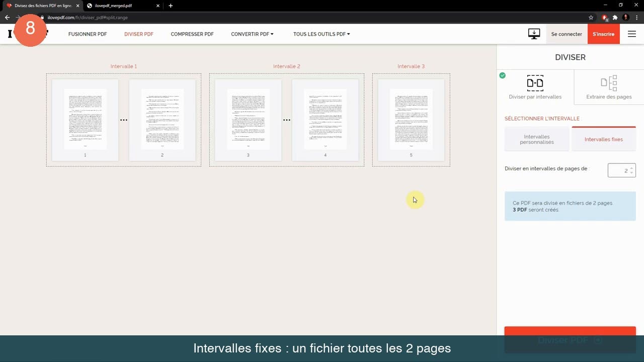Viewport: 644px width, 362px height.
Task: Click the red extension icon in toolbar
Action: 605,17
